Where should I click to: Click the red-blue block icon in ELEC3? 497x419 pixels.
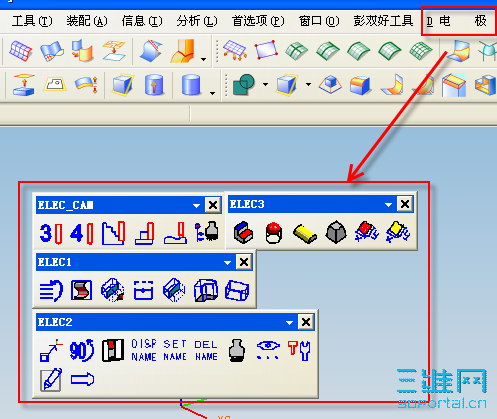coord(243,232)
